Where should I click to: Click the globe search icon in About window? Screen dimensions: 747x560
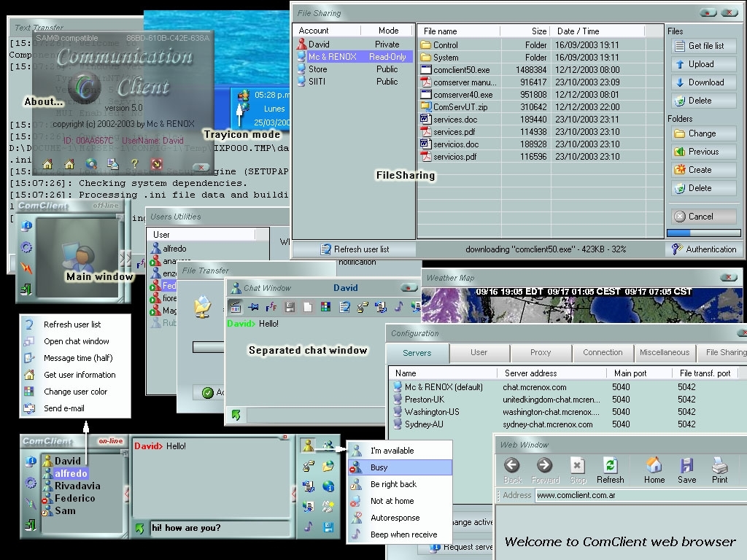(x=91, y=164)
